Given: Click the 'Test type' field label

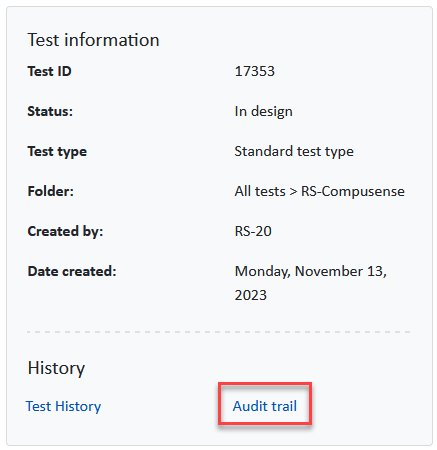Looking at the screenshot, I should click(57, 152).
